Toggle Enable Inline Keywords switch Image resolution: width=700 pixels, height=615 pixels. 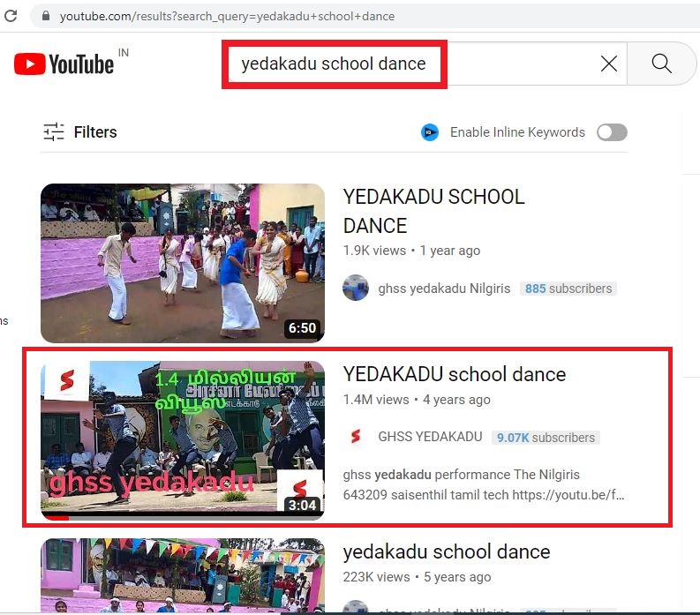612,132
